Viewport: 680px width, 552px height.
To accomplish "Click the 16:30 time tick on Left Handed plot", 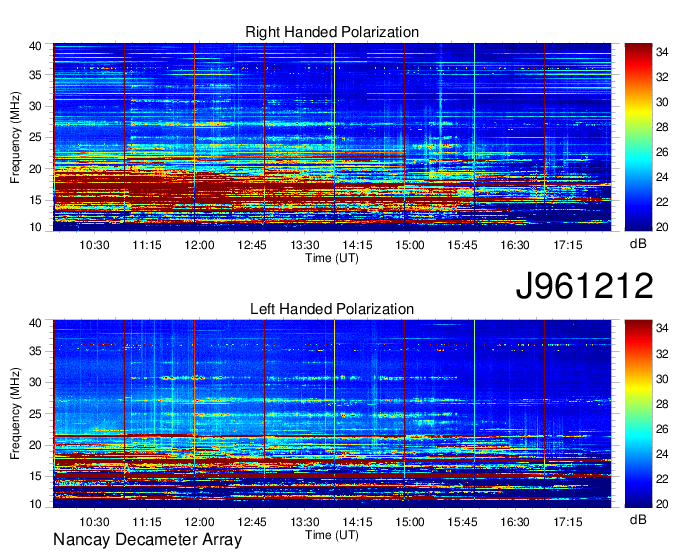I will (515, 522).
